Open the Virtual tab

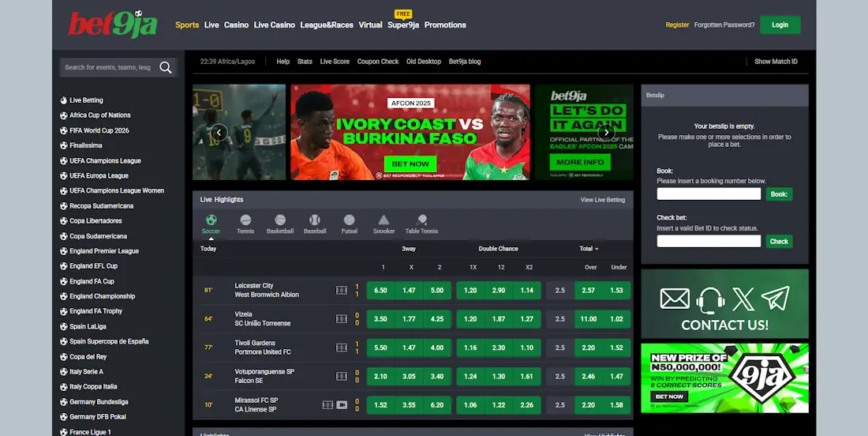tap(370, 25)
